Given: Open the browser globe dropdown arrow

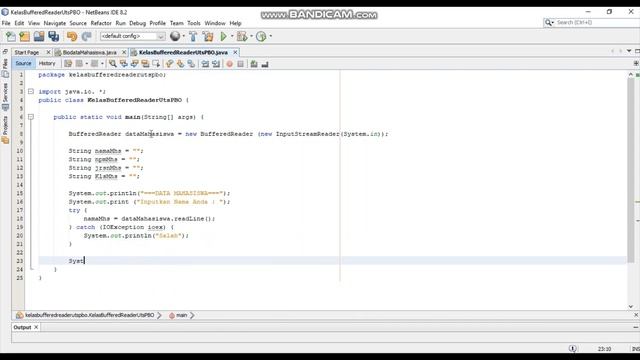Looking at the screenshot, I should [183, 36].
